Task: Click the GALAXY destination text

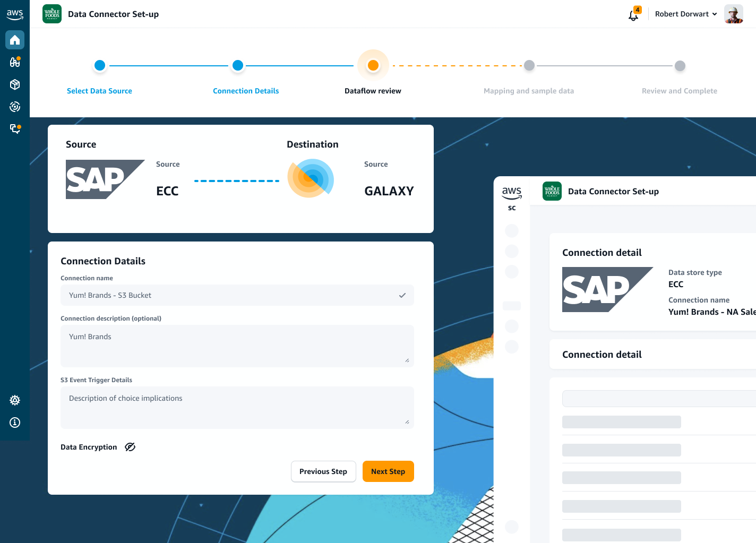Action: (389, 191)
